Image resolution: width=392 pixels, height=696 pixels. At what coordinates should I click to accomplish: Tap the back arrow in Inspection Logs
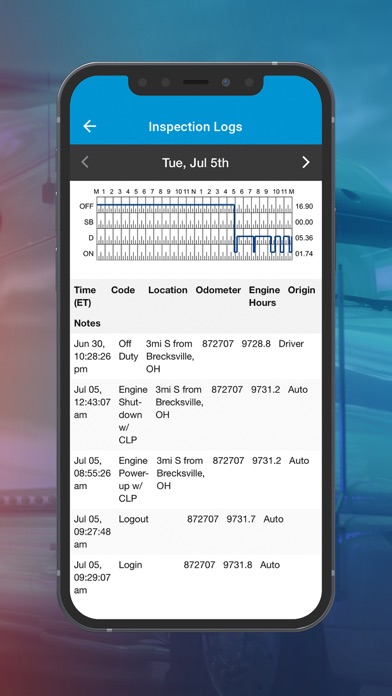pyautogui.click(x=89, y=127)
